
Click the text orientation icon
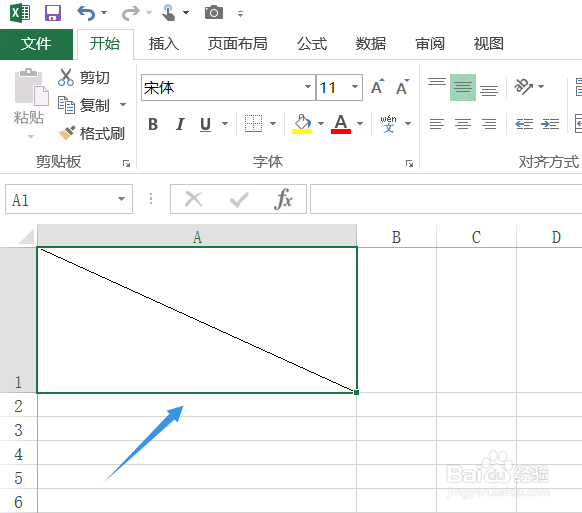(x=523, y=86)
